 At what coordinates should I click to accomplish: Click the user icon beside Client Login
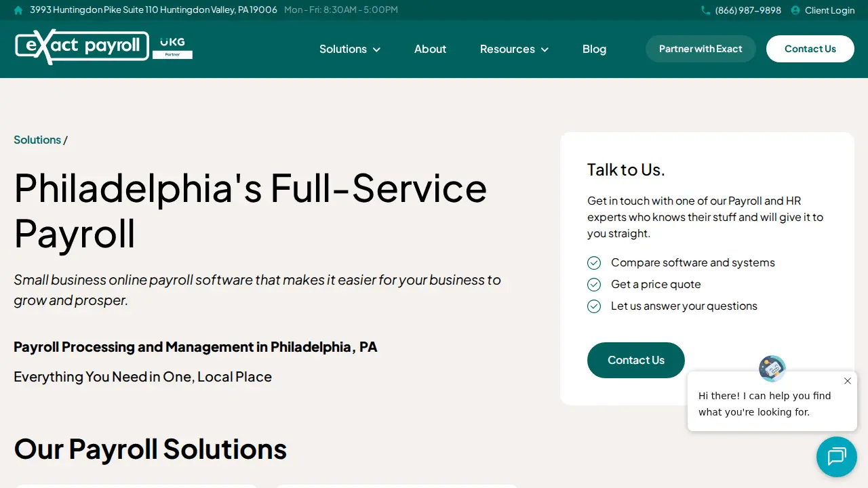click(795, 10)
